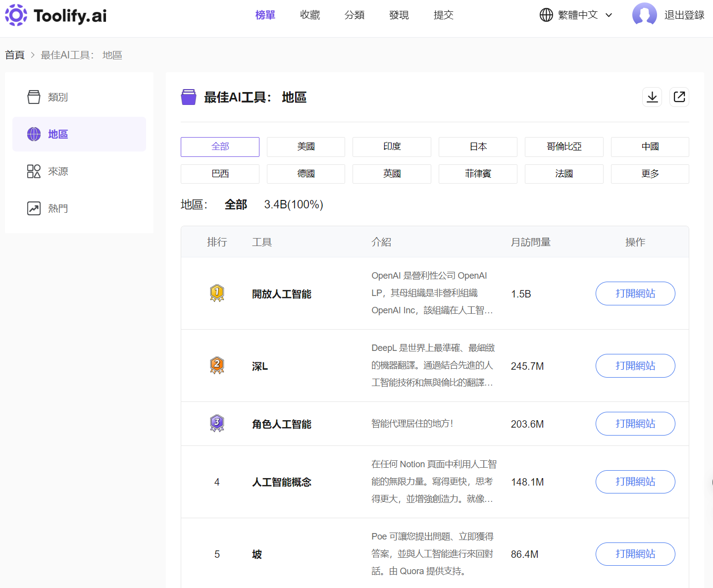The image size is (713, 588).
Task: Switch to the 收藏 nav tab
Action: (310, 15)
